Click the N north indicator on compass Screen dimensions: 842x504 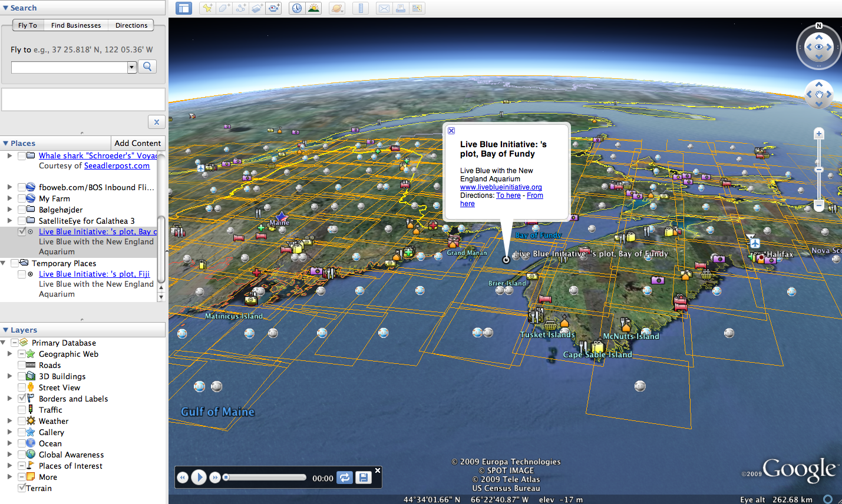tap(819, 26)
